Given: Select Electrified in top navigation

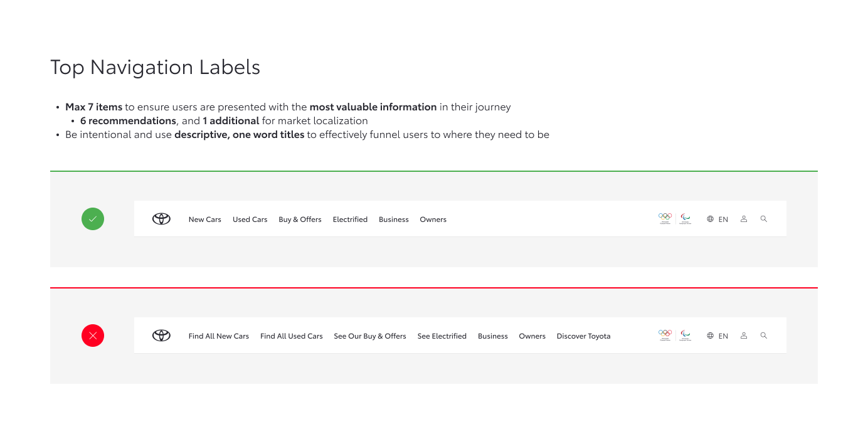Looking at the screenshot, I should [350, 220].
